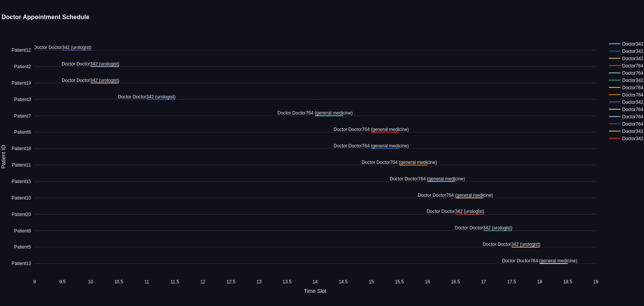The image size is (644, 306).
Task: Click the 19 time-slot tick label
Action: pos(596,282)
